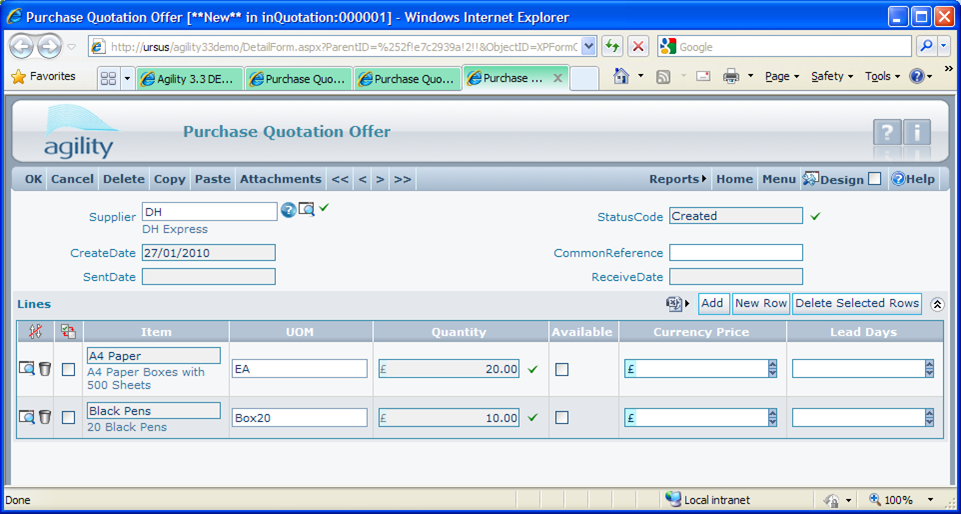Screen dimensions: 961x514
Task: Open the browser address bar dropdown
Action: point(588,46)
